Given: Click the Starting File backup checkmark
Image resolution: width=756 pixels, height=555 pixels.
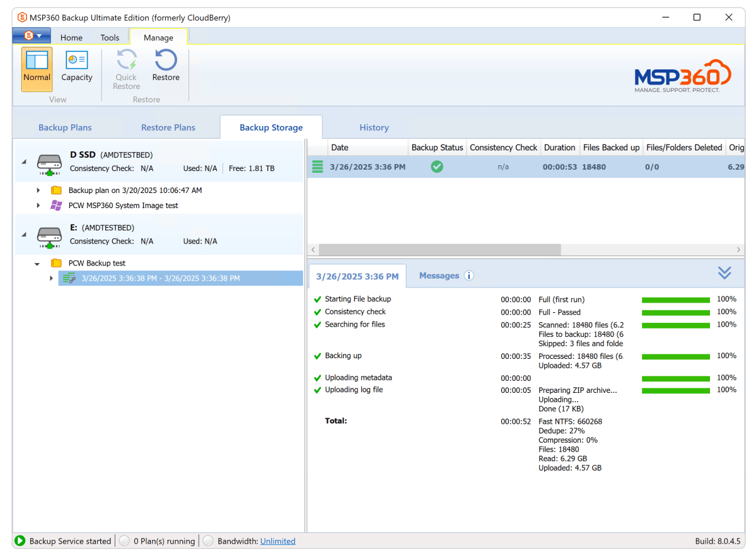Looking at the screenshot, I should tap(317, 300).
